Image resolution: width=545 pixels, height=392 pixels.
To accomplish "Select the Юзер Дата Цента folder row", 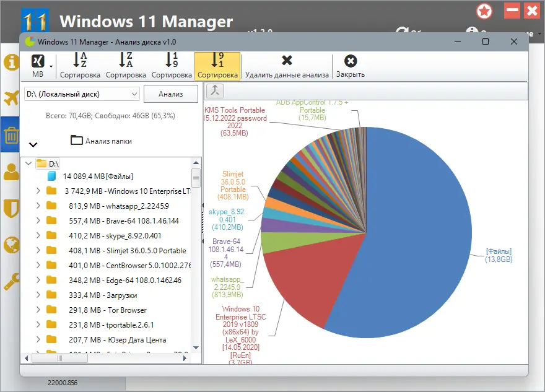I will coord(118,340).
